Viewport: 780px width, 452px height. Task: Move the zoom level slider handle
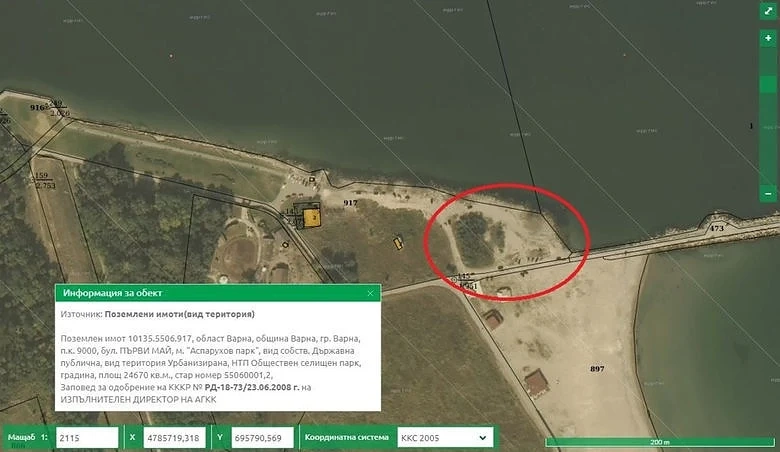coord(768,84)
